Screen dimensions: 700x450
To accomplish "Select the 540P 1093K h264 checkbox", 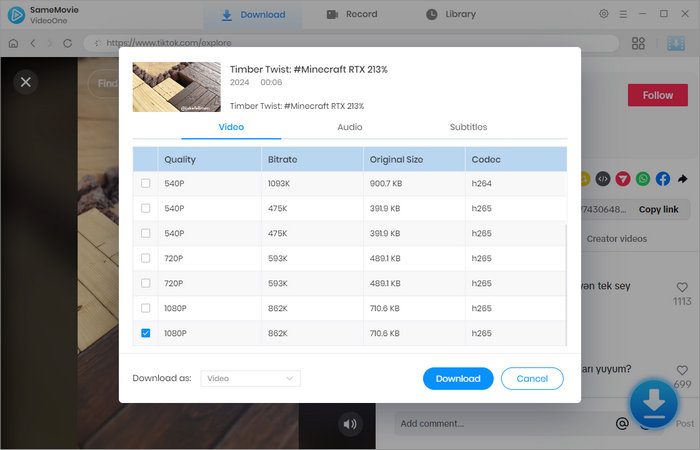I will 146,183.
